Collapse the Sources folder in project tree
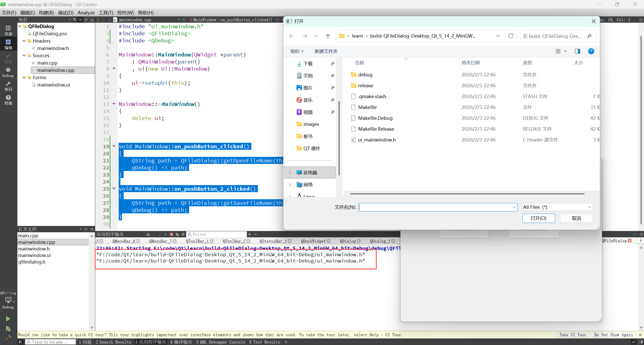The height and width of the screenshot is (345, 644). tap(24, 55)
